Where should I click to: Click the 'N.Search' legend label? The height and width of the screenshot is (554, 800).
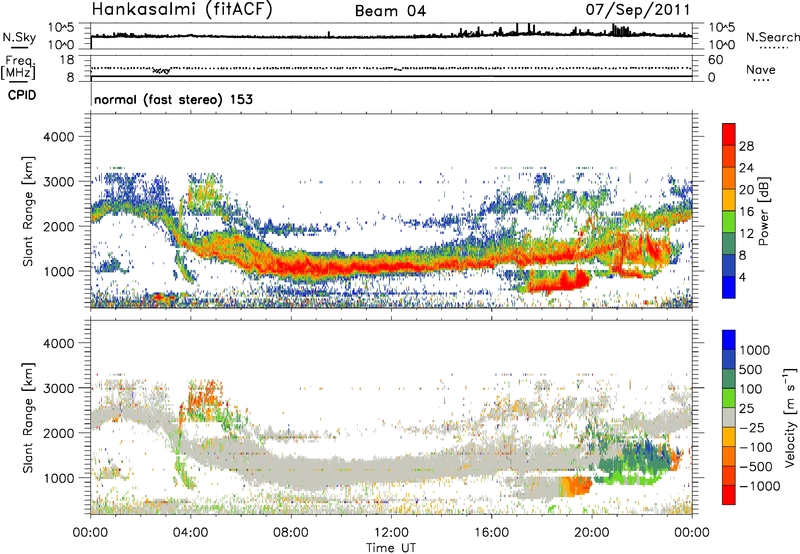pyautogui.click(x=772, y=37)
